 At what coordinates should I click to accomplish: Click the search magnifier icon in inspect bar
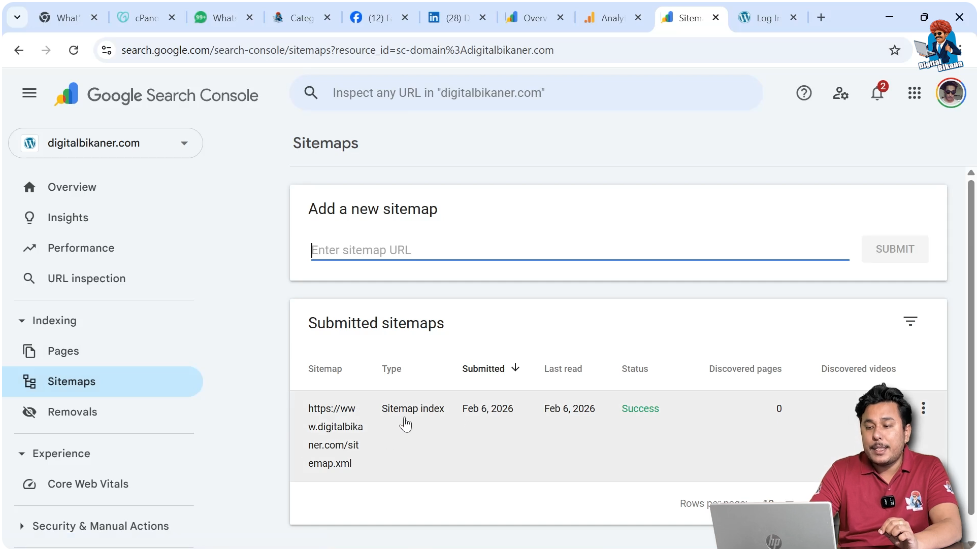point(311,93)
